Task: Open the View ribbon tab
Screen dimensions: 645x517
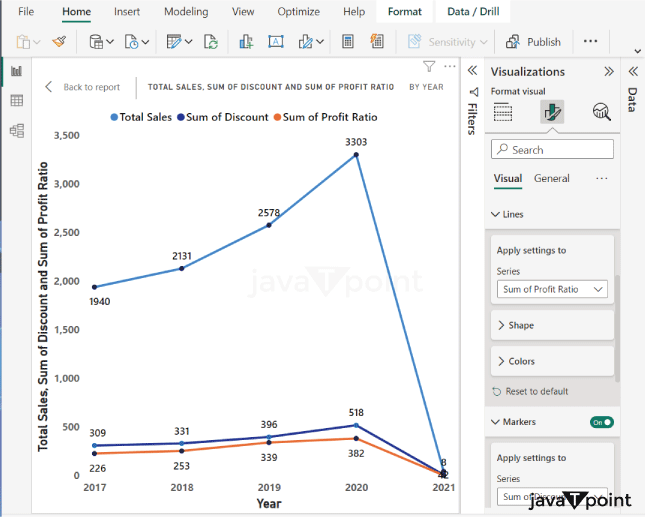Action: pyautogui.click(x=243, y=12)
